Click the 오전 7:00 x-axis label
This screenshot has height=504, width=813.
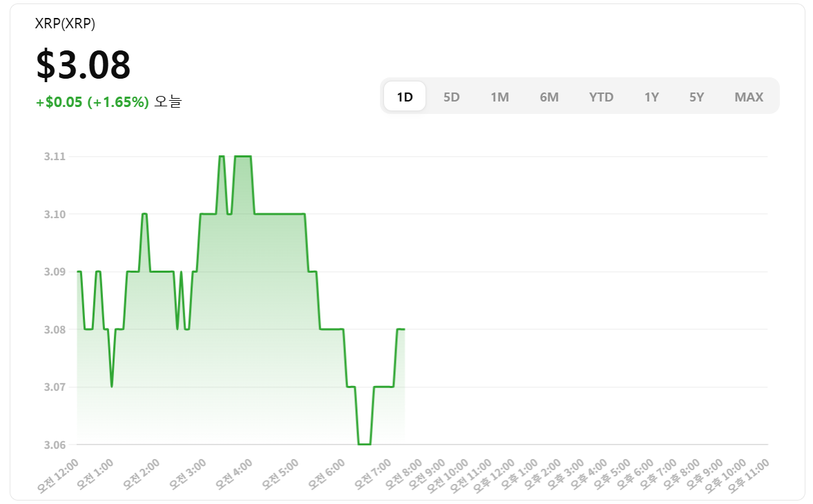372,474
